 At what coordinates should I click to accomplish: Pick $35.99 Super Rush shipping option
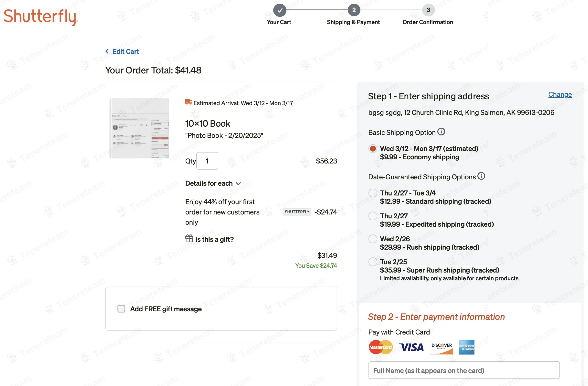[373, 262]
